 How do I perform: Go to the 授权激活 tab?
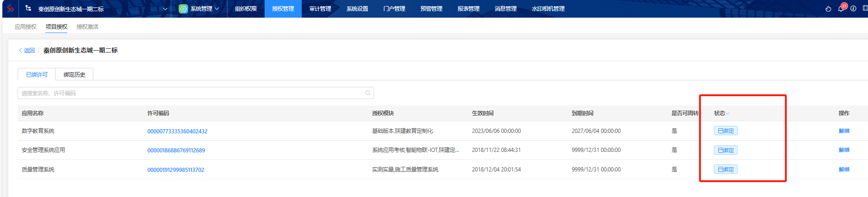coord(87,27)
